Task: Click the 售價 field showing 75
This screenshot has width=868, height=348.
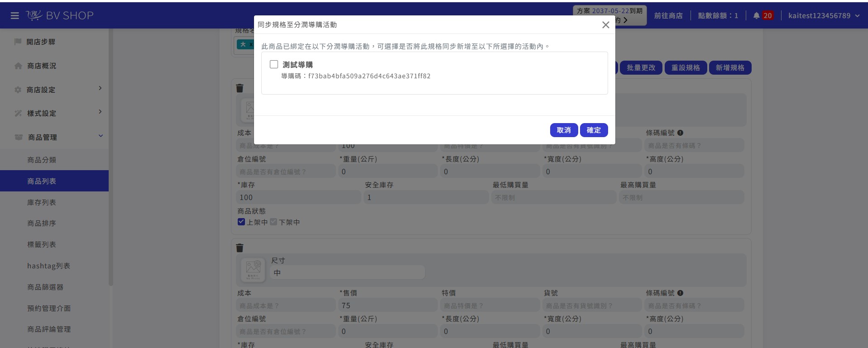Action: [x=388, y=305]
